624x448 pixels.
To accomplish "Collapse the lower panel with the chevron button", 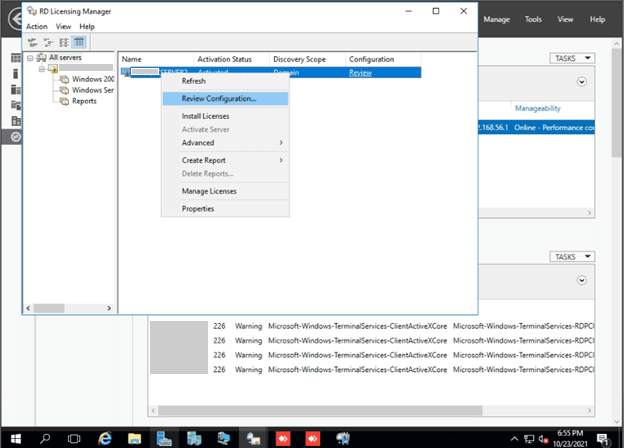I will click(582, 280).
